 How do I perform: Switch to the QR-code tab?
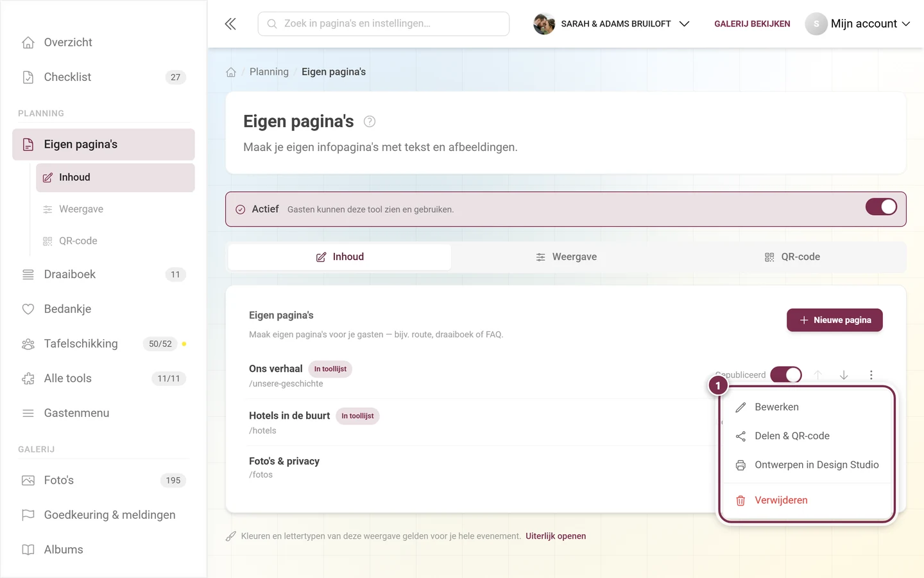tap(792, 257)
